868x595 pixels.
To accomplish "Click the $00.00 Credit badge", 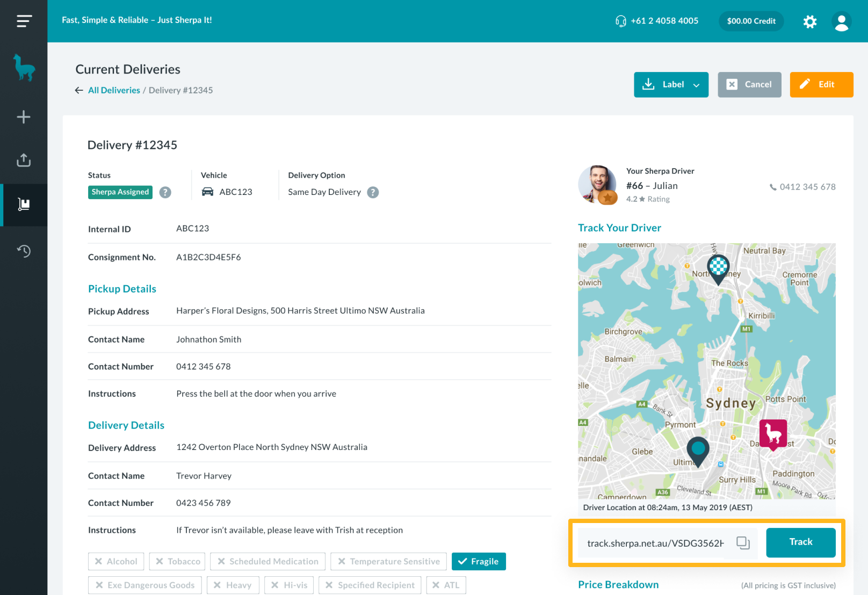I will click(751, 21).
